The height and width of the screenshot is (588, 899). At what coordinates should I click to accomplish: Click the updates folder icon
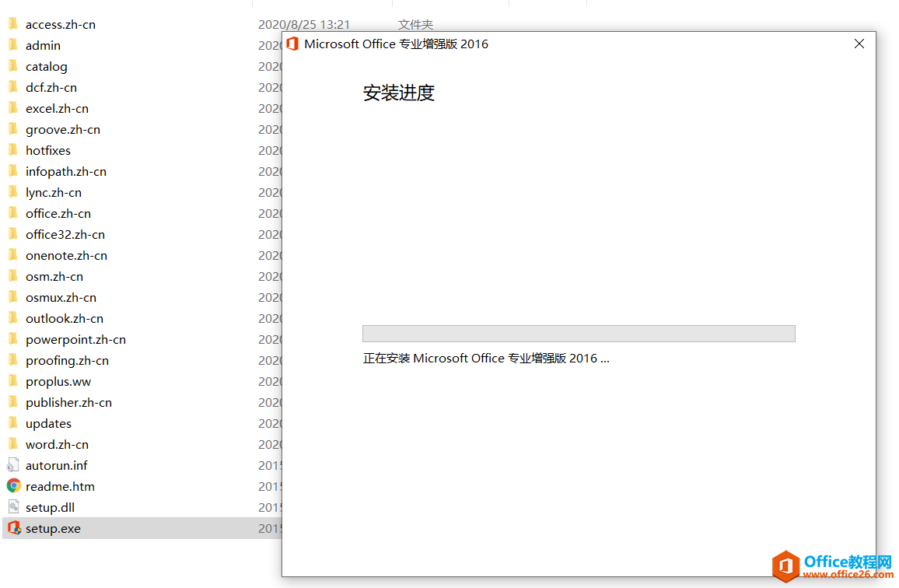(13, 423)
